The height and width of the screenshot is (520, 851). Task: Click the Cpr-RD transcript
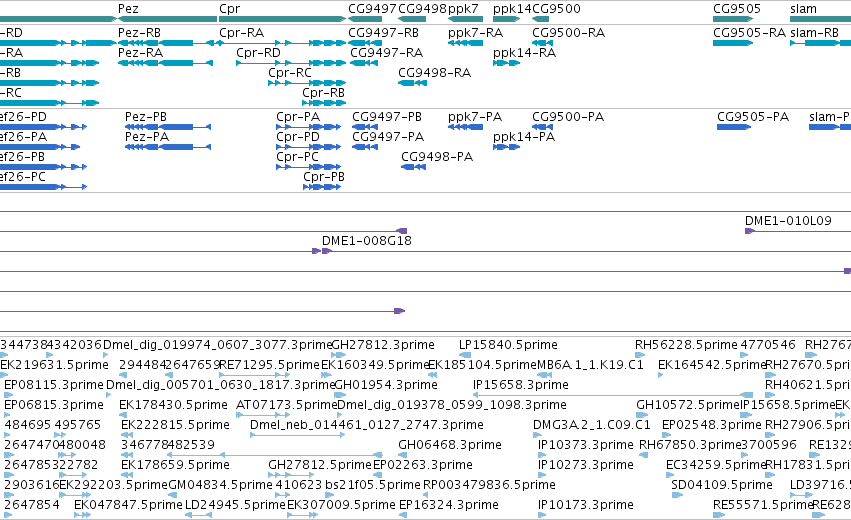(291, 63)
